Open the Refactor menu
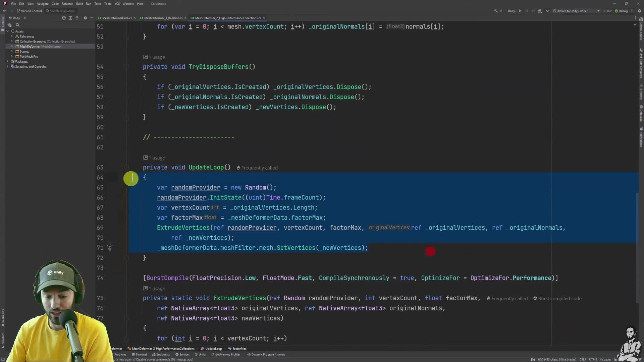Image resolution: width=644 pixels, height=362 pixels. pyautogui.click(x=67, y=4)
